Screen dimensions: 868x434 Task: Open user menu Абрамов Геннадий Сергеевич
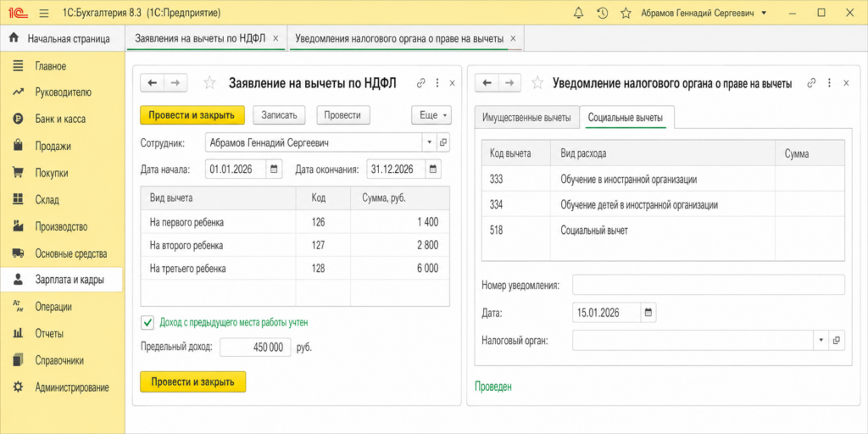(704, 12)
